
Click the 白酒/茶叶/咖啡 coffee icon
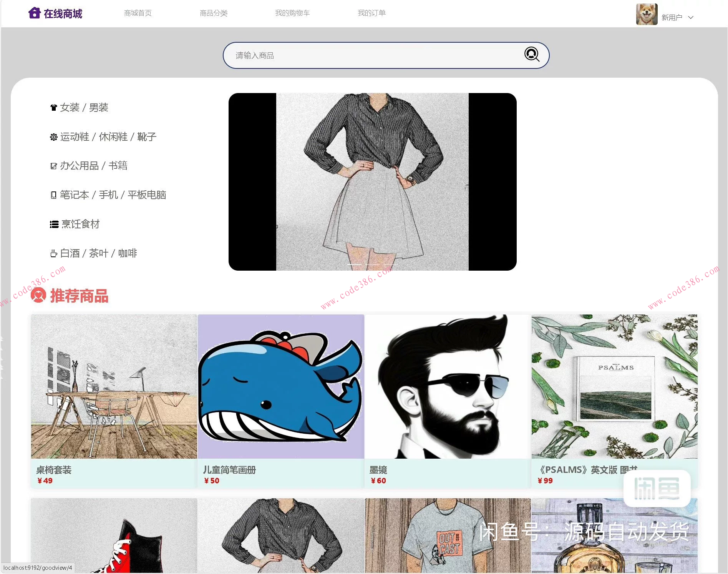click(54, 253)
